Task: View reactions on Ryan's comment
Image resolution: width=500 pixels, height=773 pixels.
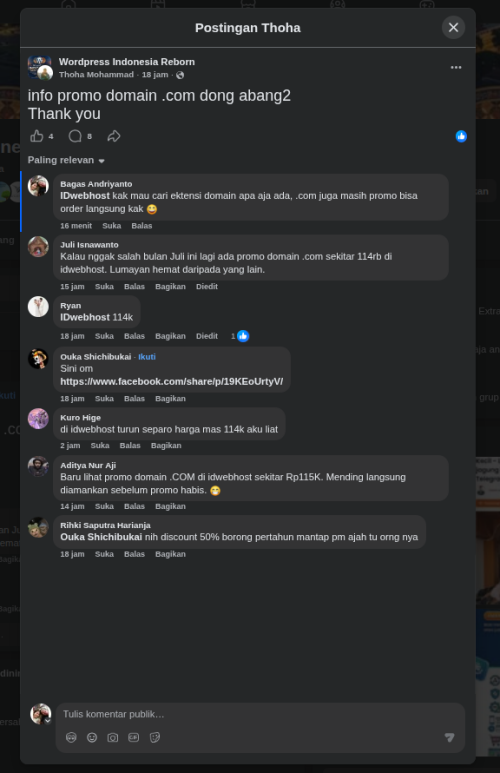Action: click(240, 336)
